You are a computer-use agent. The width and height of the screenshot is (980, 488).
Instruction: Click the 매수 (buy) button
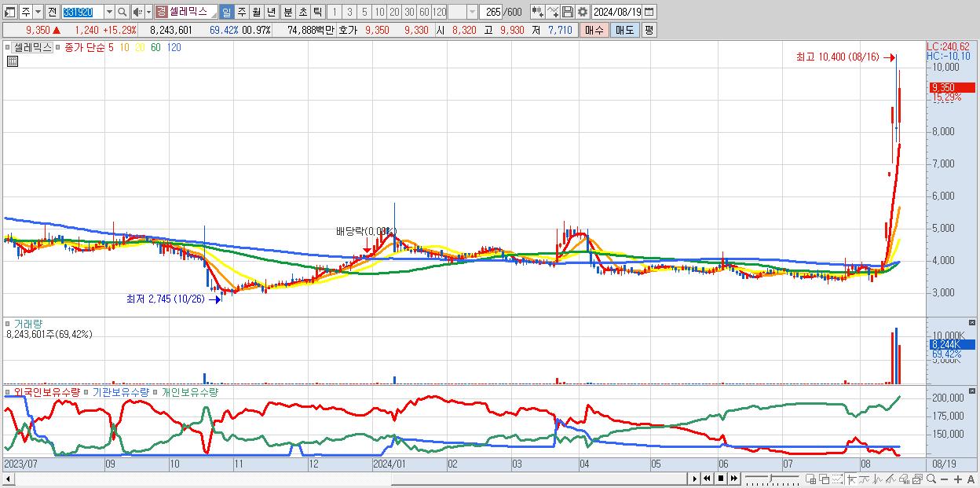tap(594, 30)
